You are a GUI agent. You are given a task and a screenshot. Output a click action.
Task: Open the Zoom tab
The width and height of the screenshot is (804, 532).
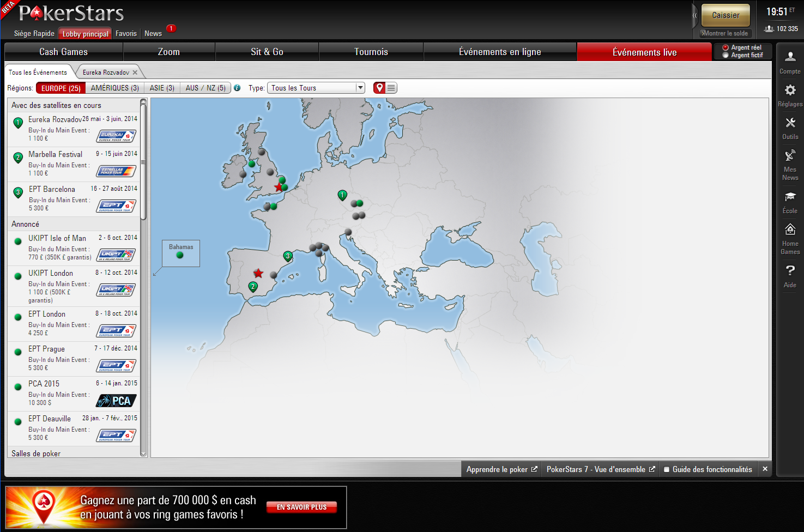click(x=169, y=52)
